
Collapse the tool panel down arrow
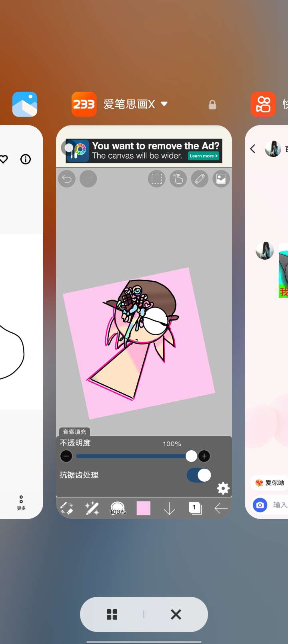[170, 508]
